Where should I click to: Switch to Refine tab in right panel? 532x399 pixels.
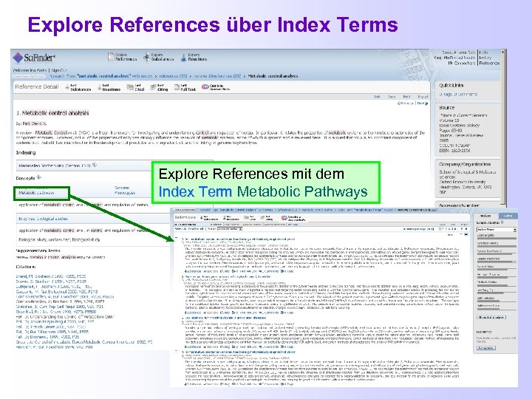[x=508, y=216]
